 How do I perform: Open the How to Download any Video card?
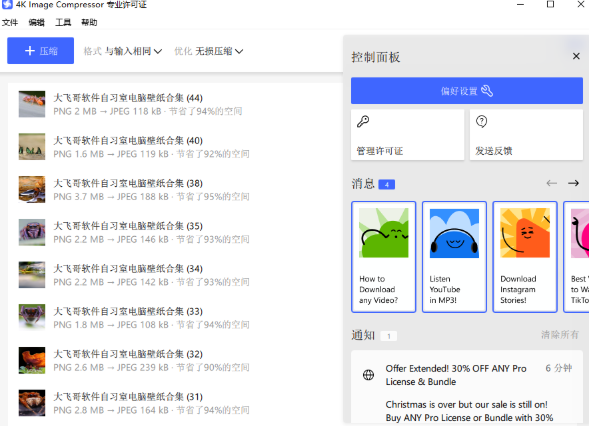[x=384, y=257]
